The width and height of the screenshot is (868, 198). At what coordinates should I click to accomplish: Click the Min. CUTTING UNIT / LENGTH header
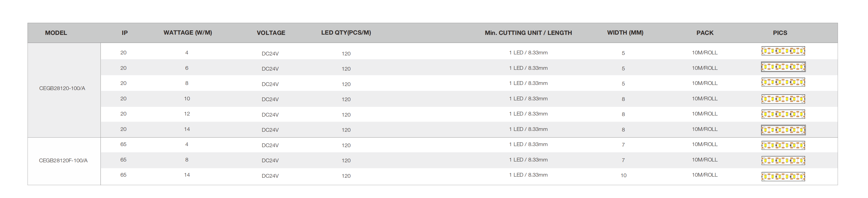pos(528,33)
